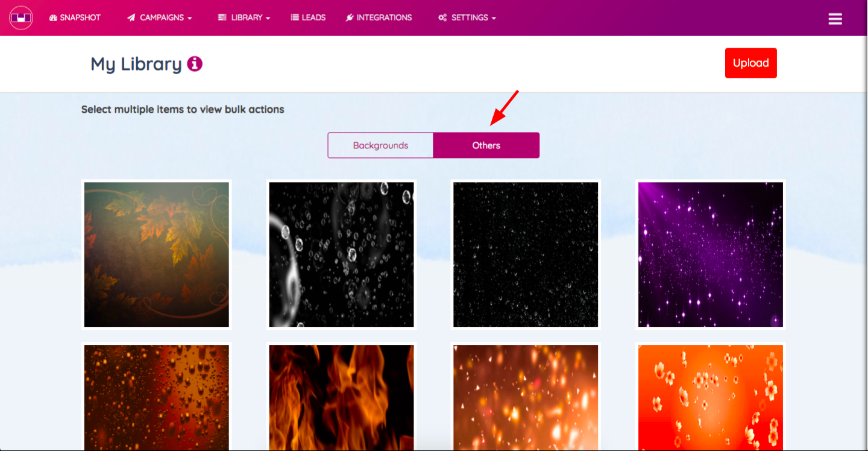Viewport: 868px width, 451px height.
Task: Select the Others tab
Action: point(486,145)
